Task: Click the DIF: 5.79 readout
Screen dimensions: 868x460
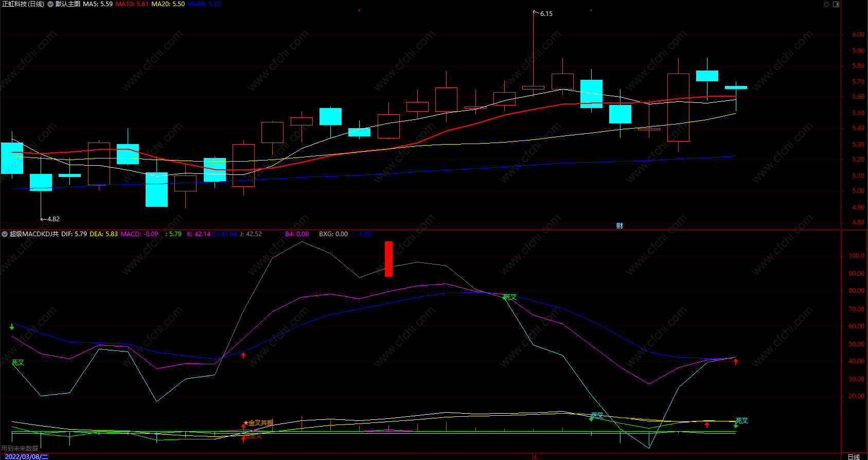Action: [74, 234]
